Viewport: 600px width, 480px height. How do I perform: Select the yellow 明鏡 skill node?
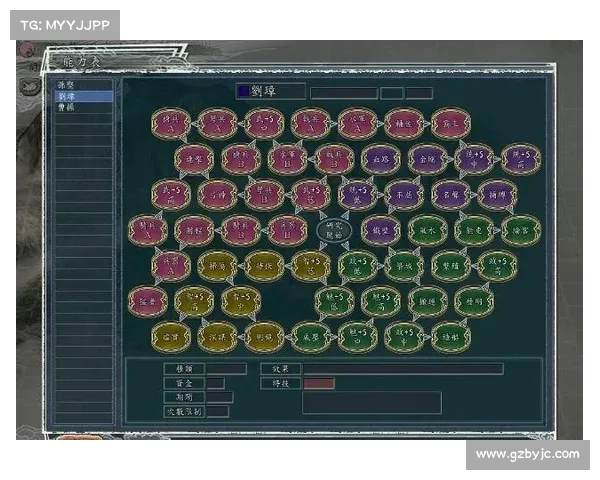[x=264, y=336]
